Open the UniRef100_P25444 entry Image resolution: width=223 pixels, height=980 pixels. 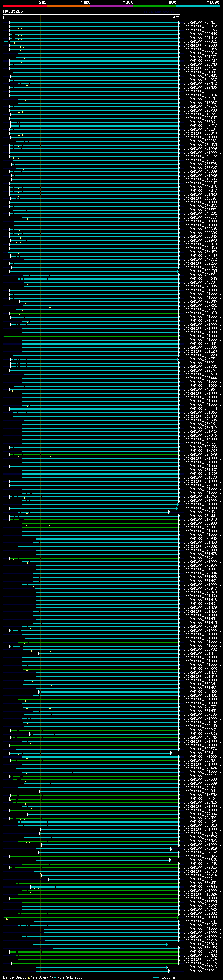[200, 378]
